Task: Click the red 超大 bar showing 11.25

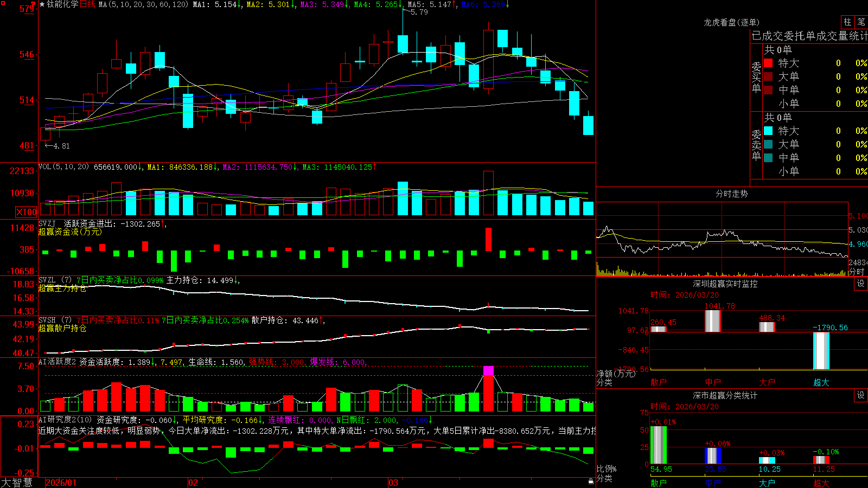Action: tap(821, 460)
